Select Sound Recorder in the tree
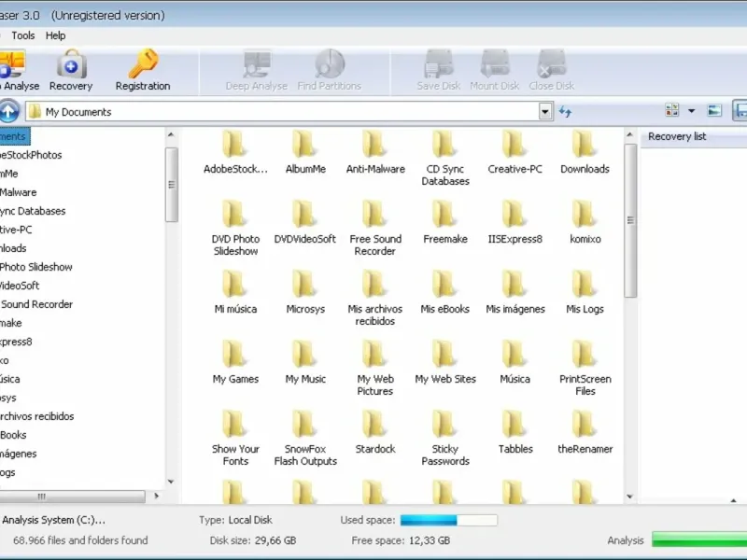The image size is (747, 560). pyautogui.click(x=36, y=304)
